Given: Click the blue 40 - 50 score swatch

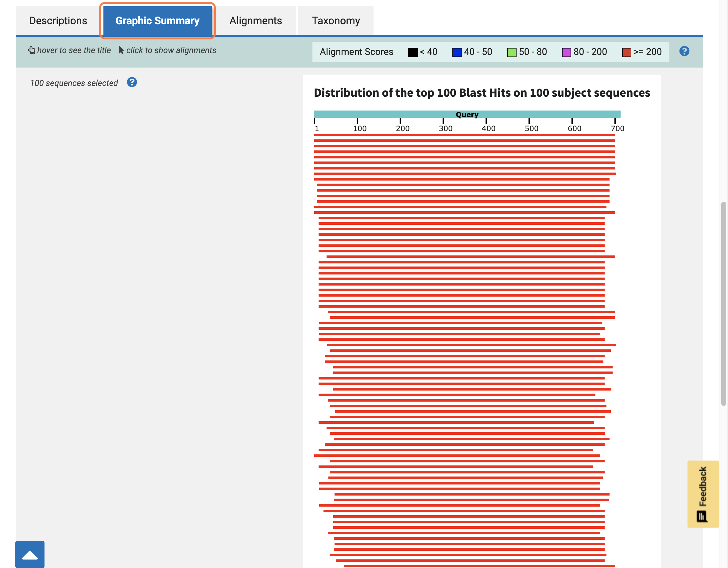Looking at the screenshot, I should point(457,53).
